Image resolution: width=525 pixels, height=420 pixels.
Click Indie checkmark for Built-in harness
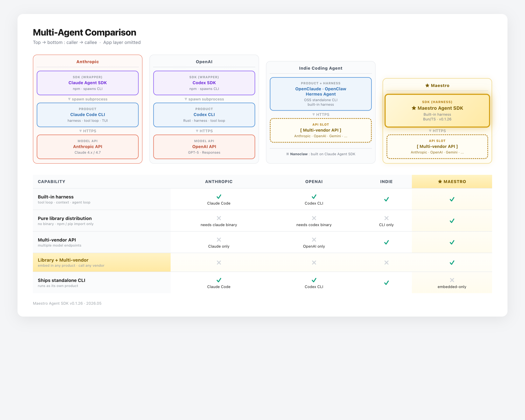[x=386, y=199]
